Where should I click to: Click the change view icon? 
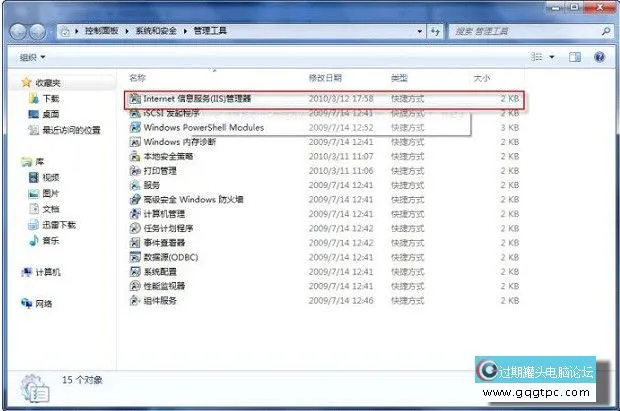(537, 57)
